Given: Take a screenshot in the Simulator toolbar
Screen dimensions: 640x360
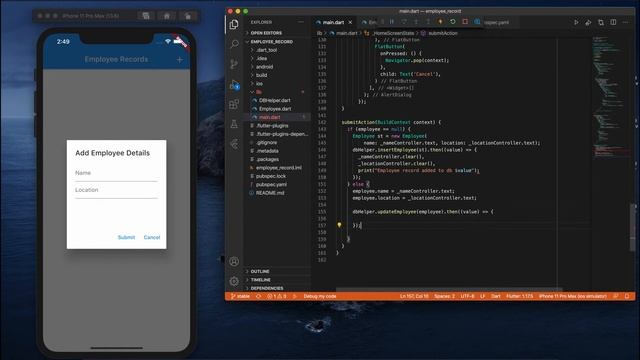Looking at the screenshot, I should point(146,16).
